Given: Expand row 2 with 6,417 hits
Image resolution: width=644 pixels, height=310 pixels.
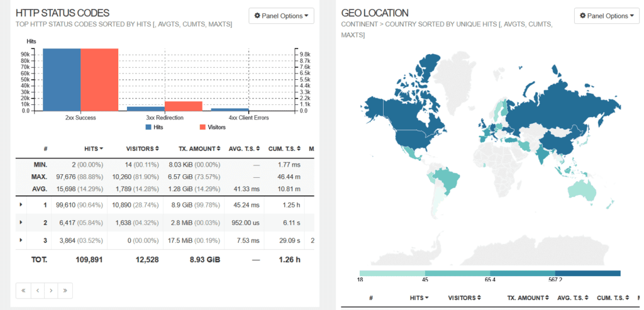Looking at the screenshot, I should [x=21, y=222].
